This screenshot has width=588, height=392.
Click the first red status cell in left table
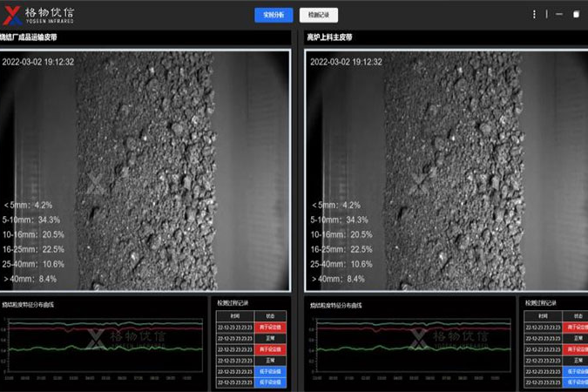point(269,328)
